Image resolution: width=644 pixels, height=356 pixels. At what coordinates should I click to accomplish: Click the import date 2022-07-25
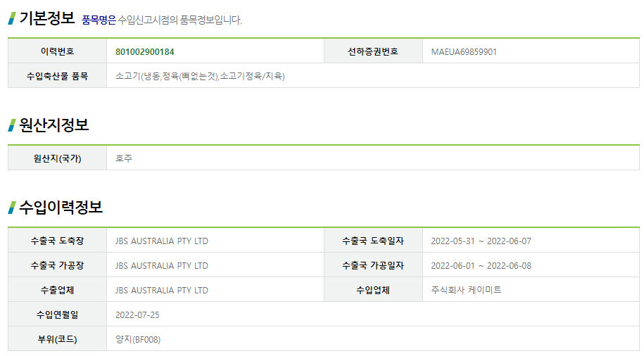tap(137, 315)
